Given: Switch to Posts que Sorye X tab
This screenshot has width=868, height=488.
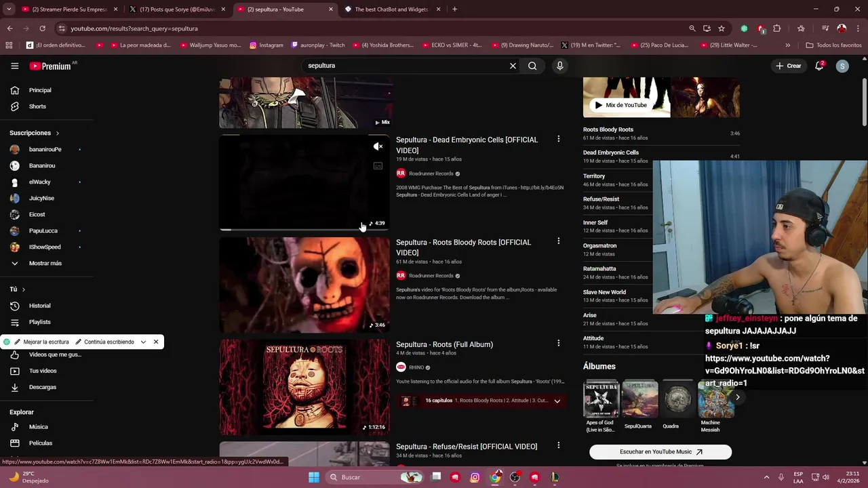Looking at the screenshot, I should (x=178, y=9).
